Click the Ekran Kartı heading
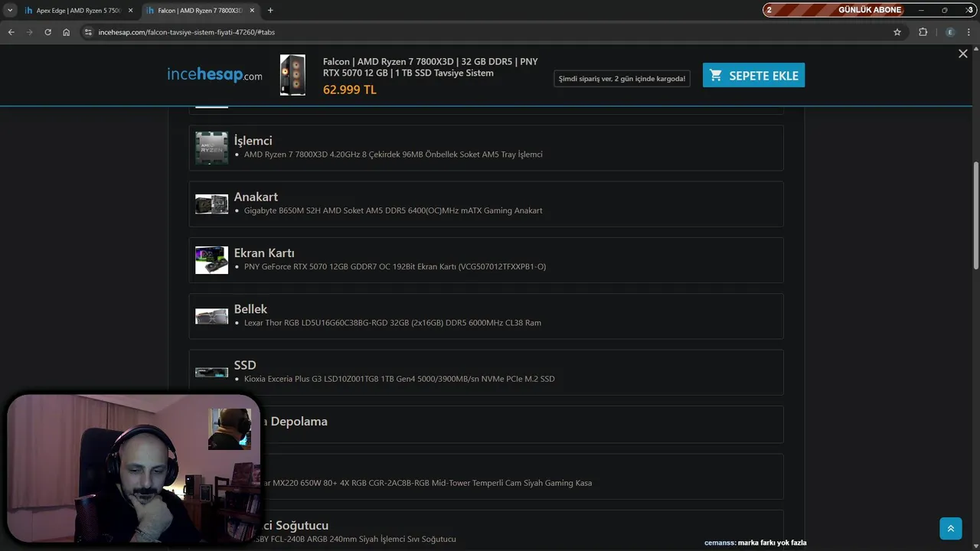The width and height of the screenshot is (980, 551). coord(264,253)
